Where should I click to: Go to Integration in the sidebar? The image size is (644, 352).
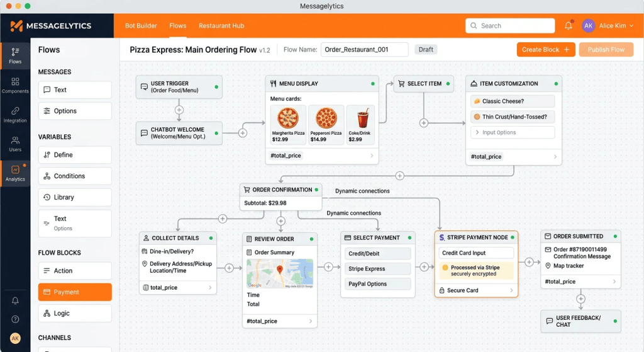pyautogui.click(x=15, y=115)
